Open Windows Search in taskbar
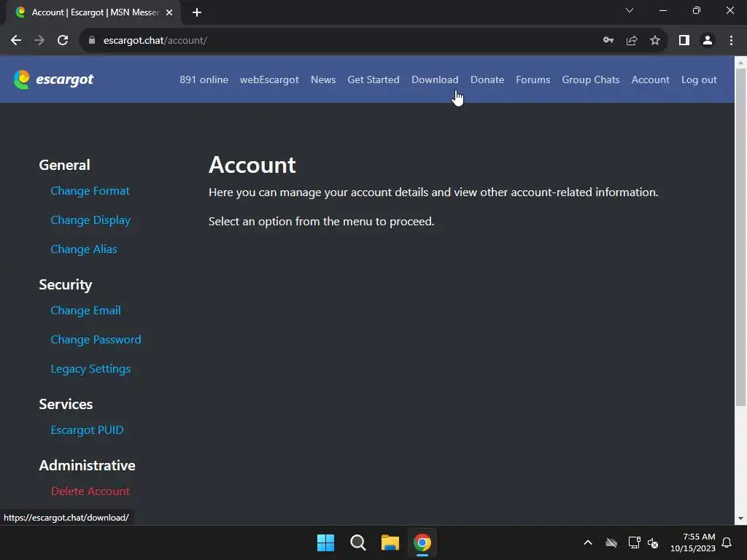The image size is (747, 560). click(357, 542)
